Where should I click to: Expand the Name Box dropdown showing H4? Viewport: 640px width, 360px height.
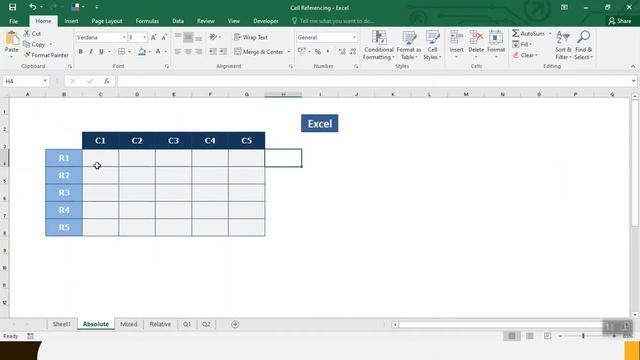click(x=45, y=81)
